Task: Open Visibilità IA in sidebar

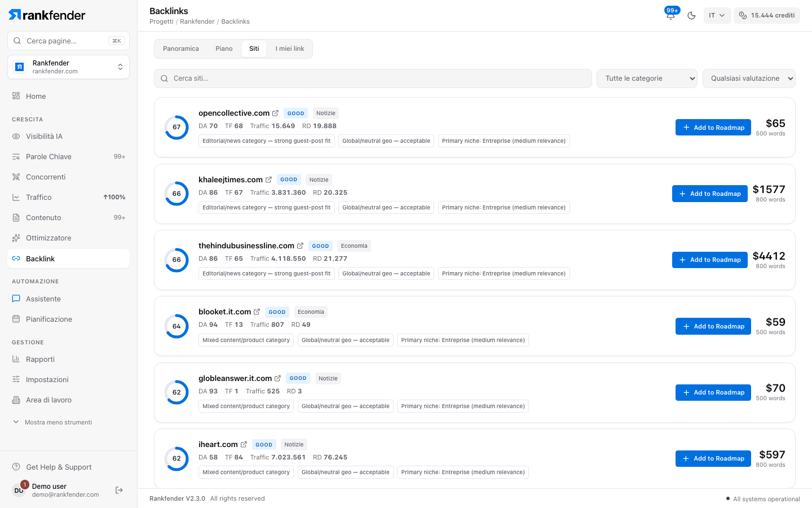Action: [68, 136]
